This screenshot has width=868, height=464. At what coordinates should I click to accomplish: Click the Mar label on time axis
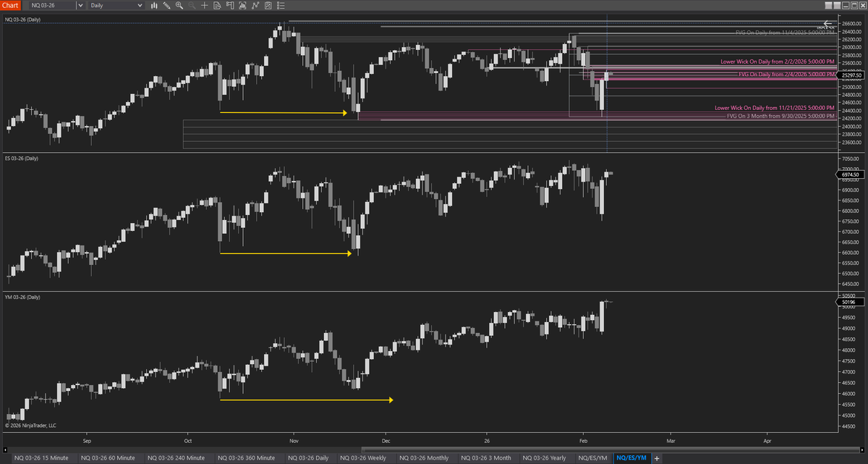click(671, 440)
